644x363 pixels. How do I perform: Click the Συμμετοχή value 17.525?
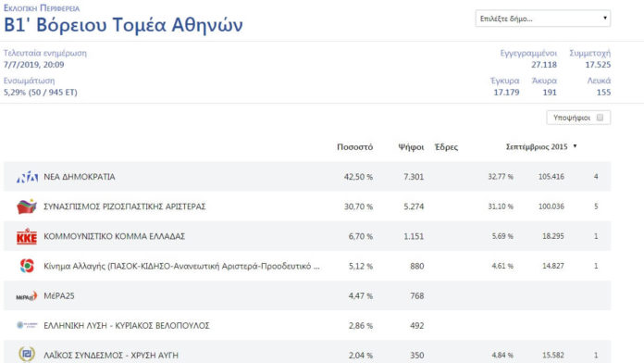coord(598,65)
